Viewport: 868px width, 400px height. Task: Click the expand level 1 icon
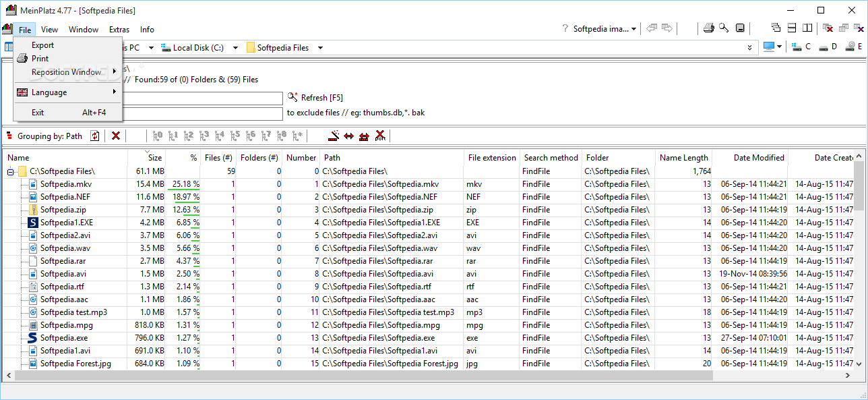point(173,136)
